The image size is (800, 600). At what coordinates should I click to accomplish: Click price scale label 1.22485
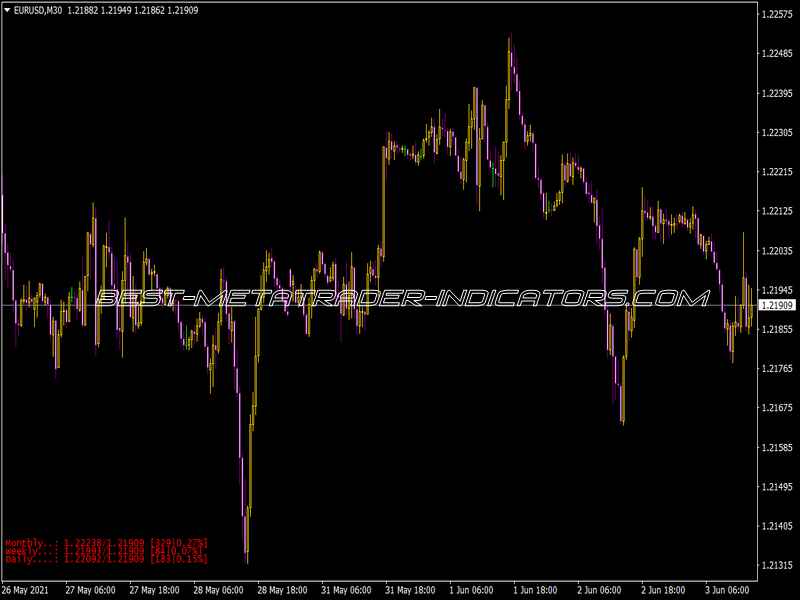coord(777,54)
